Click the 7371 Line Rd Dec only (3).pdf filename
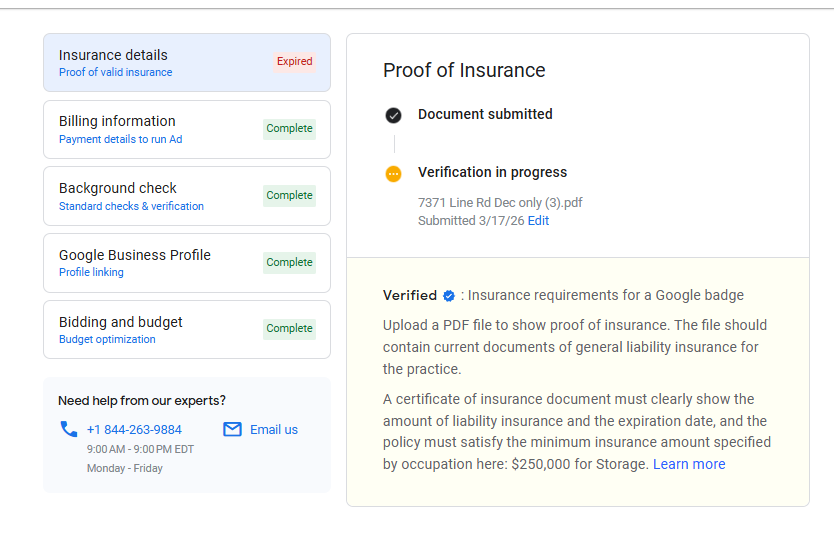The width and height of the screenshot is (834, 533). pos(500,203)
